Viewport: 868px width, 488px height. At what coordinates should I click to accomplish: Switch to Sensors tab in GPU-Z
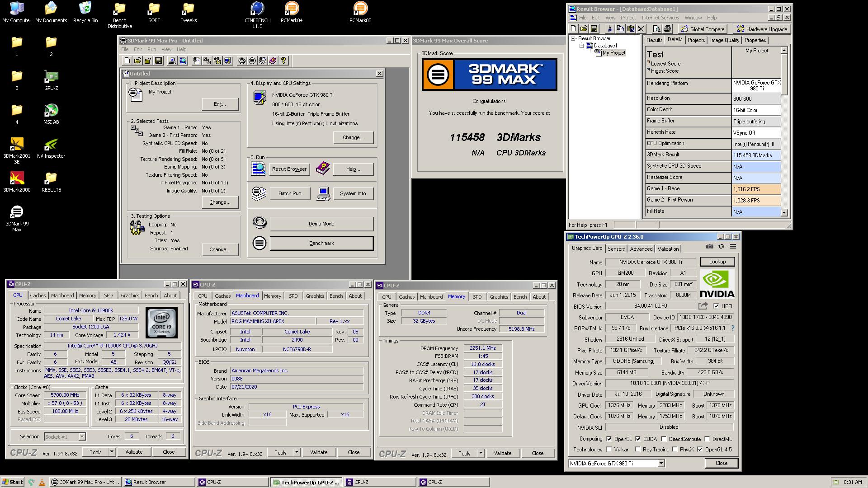pyautogui.click(x=616, y=249)
